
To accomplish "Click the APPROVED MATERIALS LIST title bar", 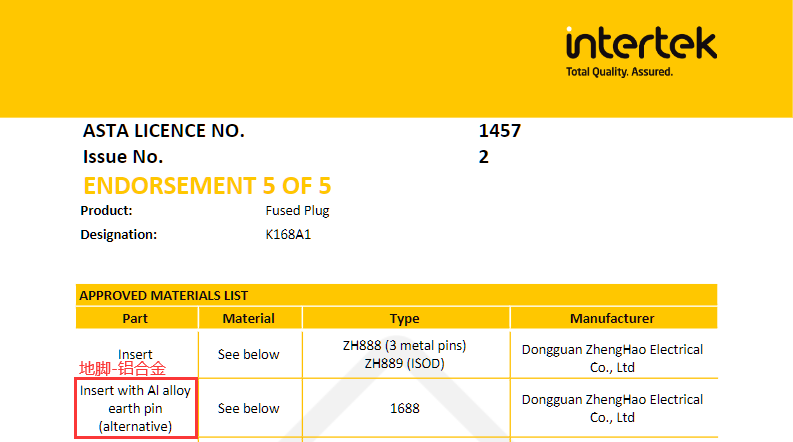I will tap(396, 295).
